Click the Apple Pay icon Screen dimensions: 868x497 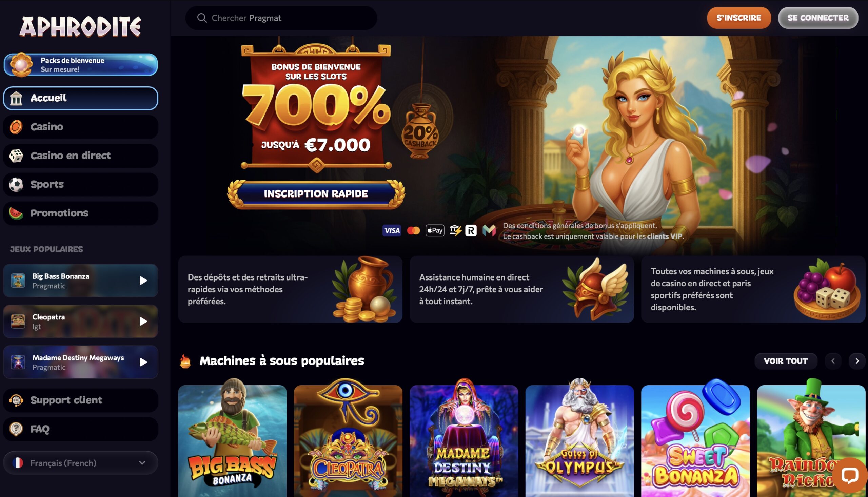click(435, 230)
